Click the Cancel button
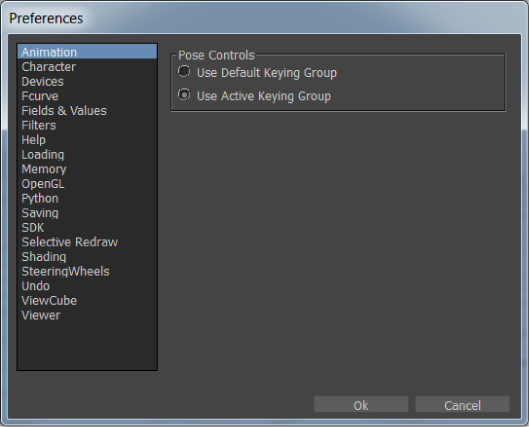529x427 pixels. (462, 404)
